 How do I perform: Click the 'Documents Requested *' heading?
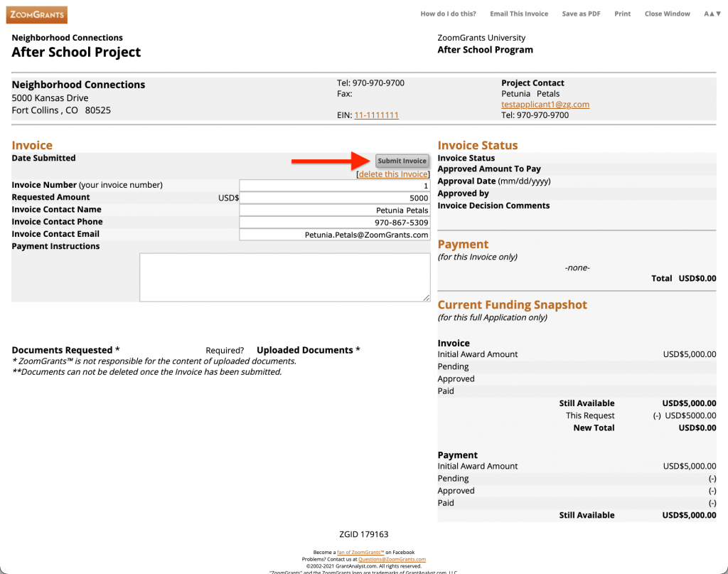pyautogui.click(x=65, y=350)
